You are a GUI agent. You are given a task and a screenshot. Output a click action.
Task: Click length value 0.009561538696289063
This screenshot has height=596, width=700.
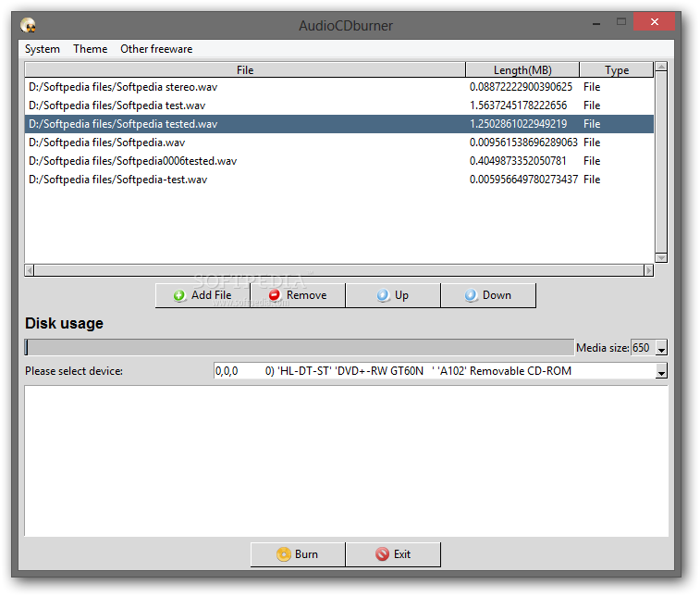pyautogui.click(x=523, y=143)
